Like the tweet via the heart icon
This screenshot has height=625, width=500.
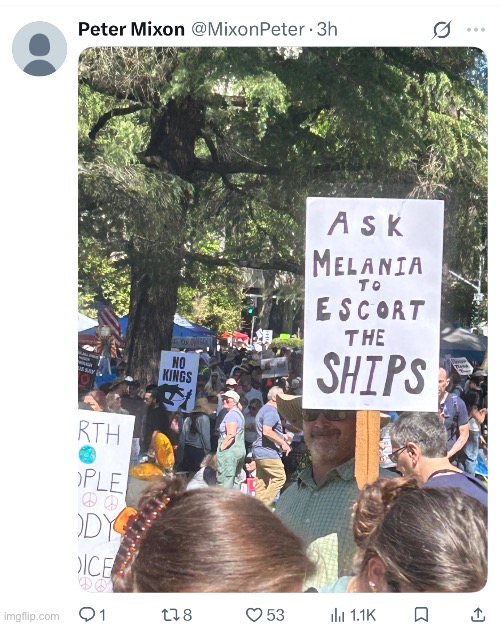tap(254, 615)
